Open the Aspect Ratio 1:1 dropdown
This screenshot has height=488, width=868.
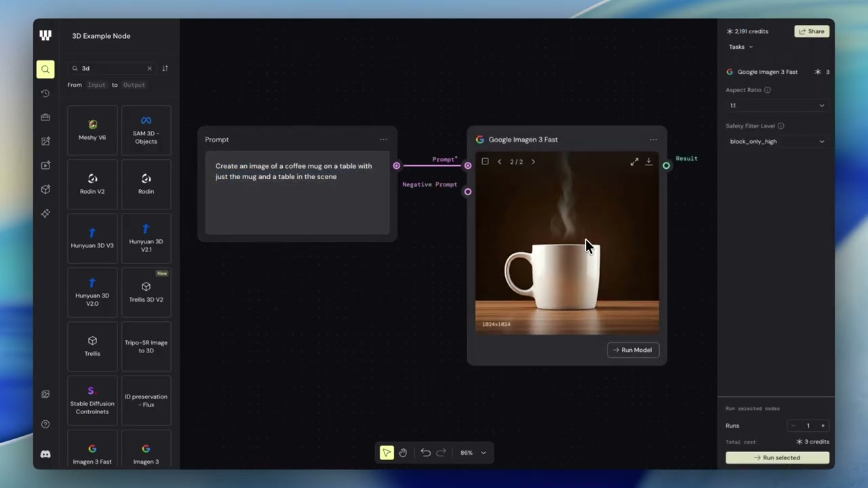point(777,105)
